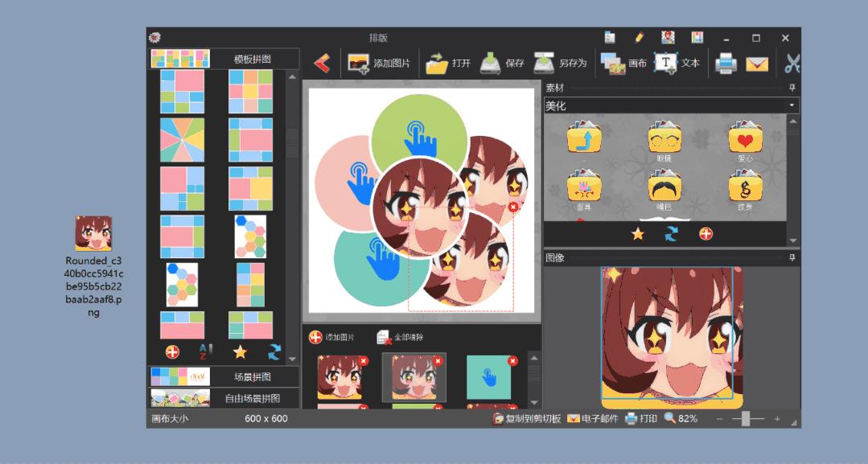This screenshot has height=464, width=868.
Task: Click 复制到剪切板 in status bar
Action: pyautogui.click(x=526, y=419)
